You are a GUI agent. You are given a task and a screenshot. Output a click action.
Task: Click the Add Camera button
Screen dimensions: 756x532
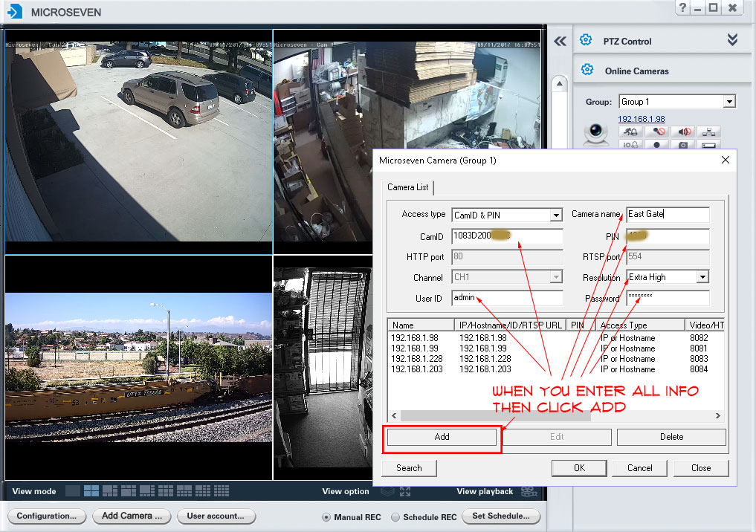click(x=132, y=516)
